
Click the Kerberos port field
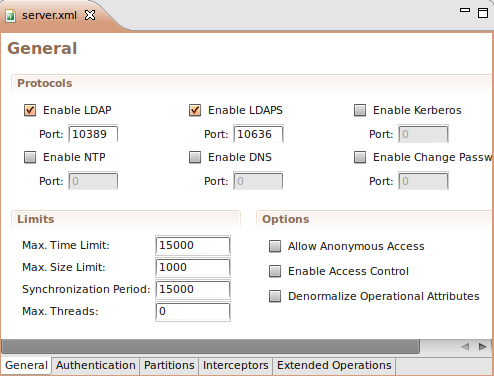[x=423, y=134]
